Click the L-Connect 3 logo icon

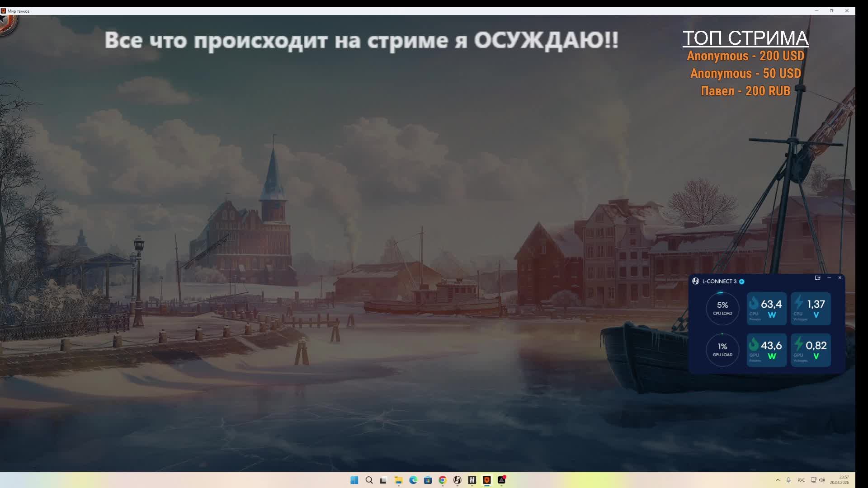695,281
